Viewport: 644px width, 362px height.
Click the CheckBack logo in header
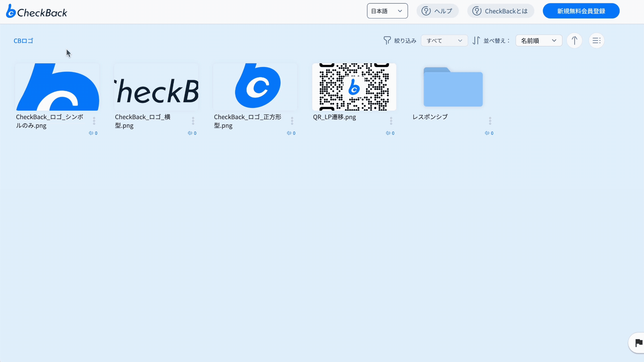pyautogui.click(x=37, y=11)
